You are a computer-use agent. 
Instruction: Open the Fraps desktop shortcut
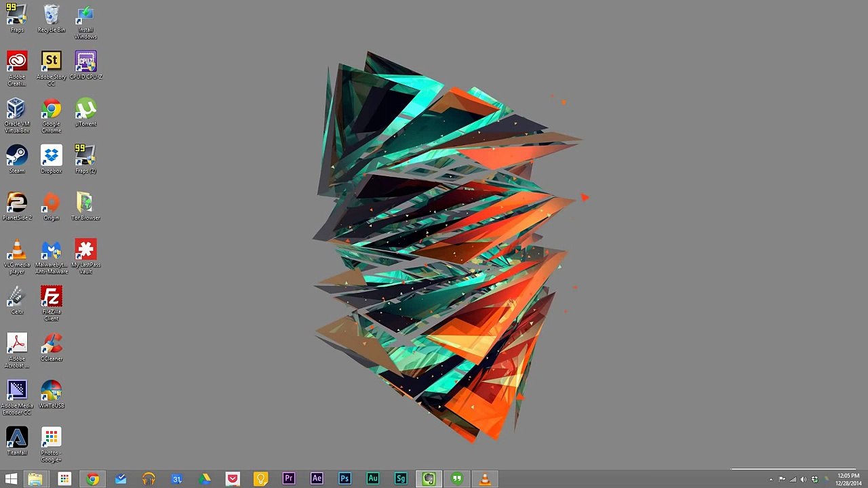tap(17, 18)
